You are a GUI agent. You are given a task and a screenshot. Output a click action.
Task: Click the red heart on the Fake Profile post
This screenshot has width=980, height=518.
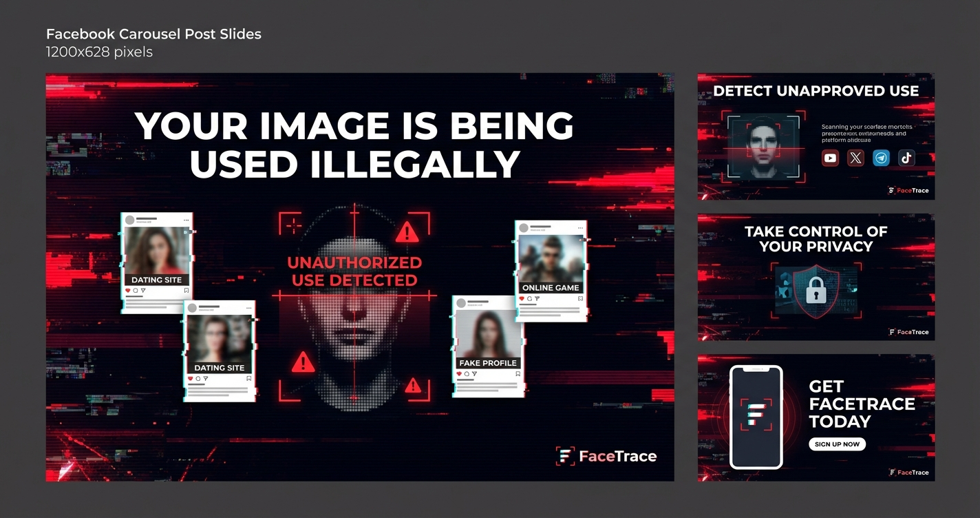coord(459,374)
